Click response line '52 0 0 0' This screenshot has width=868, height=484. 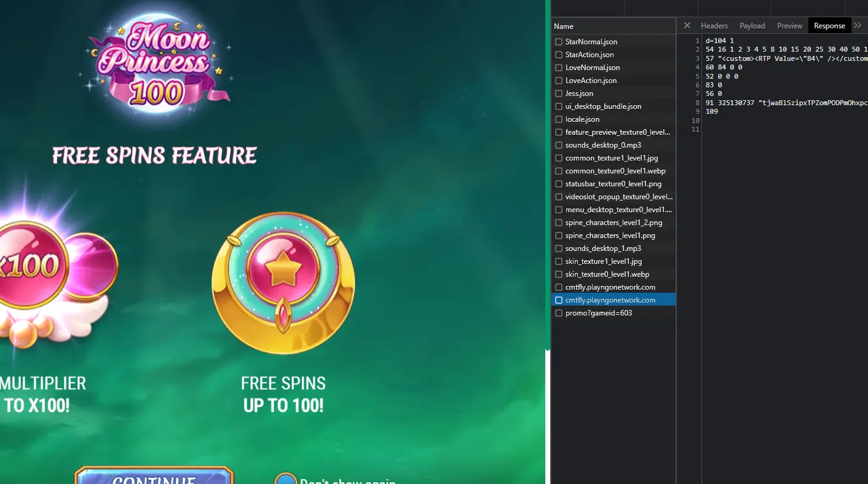722,76
